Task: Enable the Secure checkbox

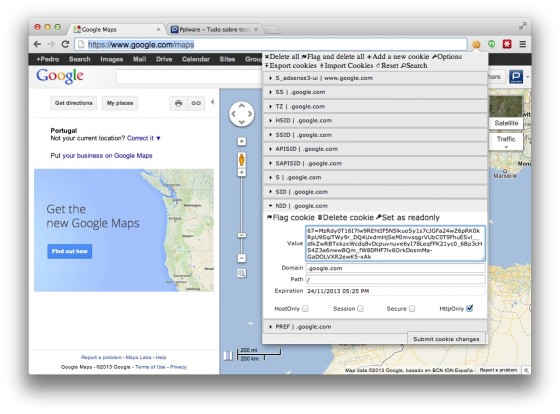Action: (x=412, y=309)
